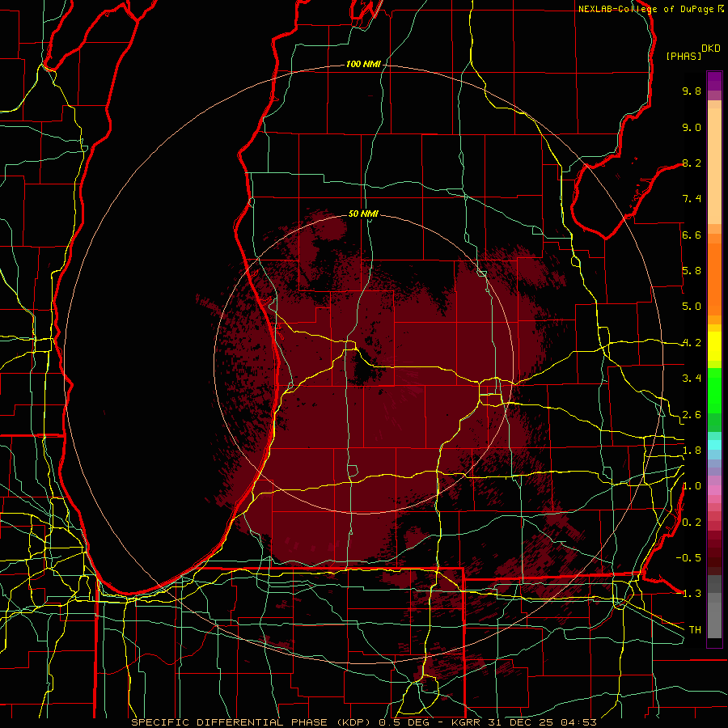Pick the purple segment at color bar top
This screenshot has height=728, width=728.
[x=714, y=81]
